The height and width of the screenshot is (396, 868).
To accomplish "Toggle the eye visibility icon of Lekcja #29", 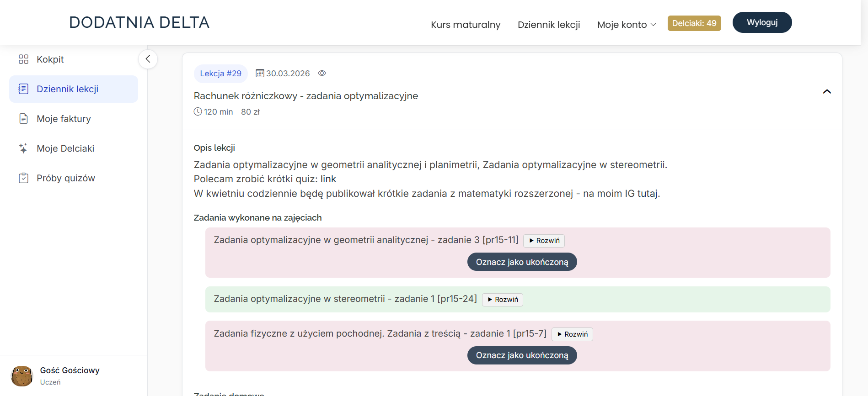I will pos(322,73).
